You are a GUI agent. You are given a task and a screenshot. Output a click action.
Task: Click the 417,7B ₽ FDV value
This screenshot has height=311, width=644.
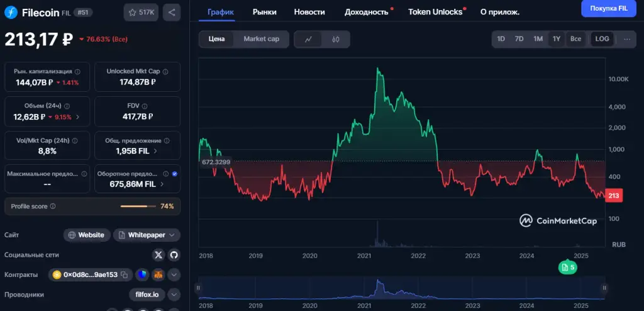pyautogui.click(x=138, y=117)
